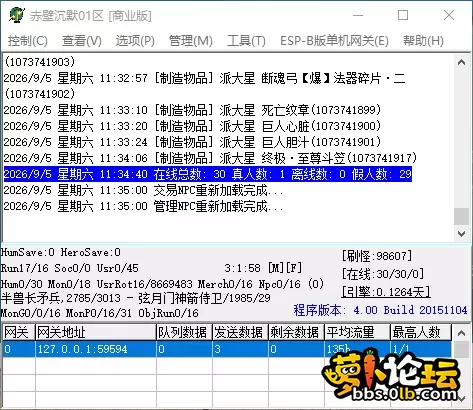Open the ESP-B版单机网关(E) menu

(x=334, y=41)
